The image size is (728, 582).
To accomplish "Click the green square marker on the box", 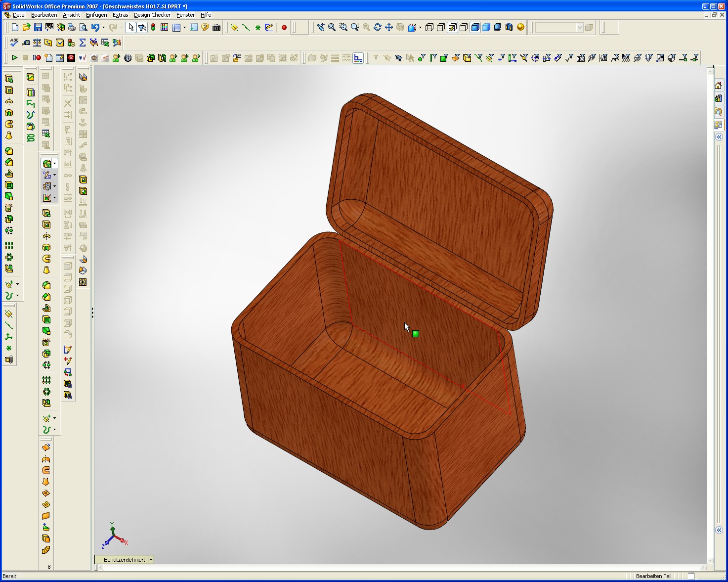I will click(416, 334).
